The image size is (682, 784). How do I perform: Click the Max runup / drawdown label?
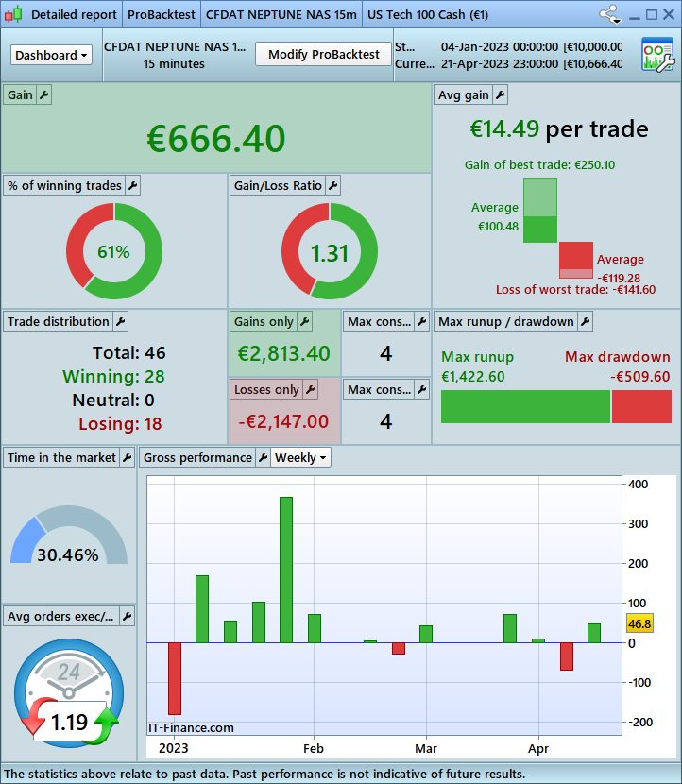coord(506,321)
